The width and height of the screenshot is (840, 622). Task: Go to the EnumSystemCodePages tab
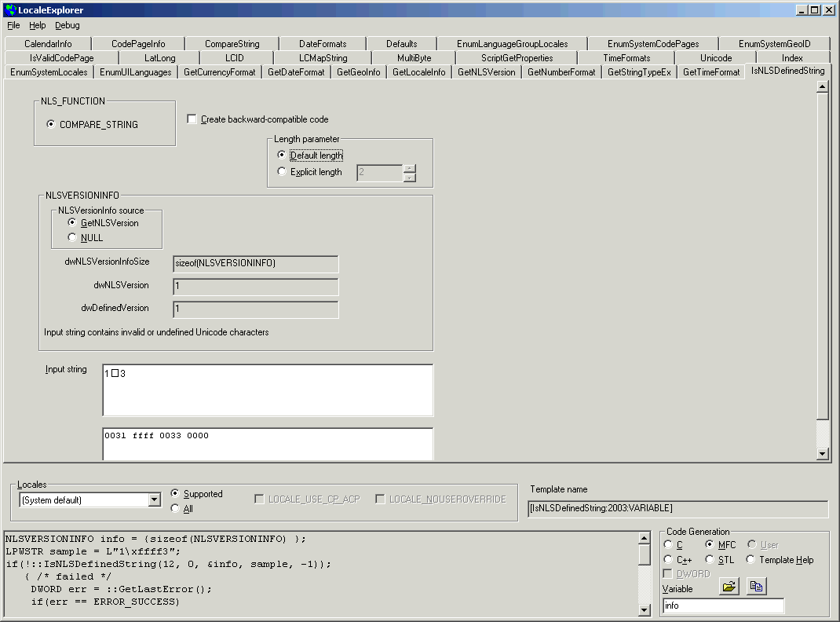[x=653, y=44]
